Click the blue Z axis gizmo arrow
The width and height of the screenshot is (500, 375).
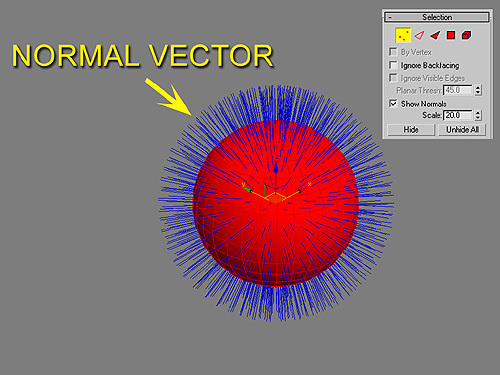tap(276, 168)
